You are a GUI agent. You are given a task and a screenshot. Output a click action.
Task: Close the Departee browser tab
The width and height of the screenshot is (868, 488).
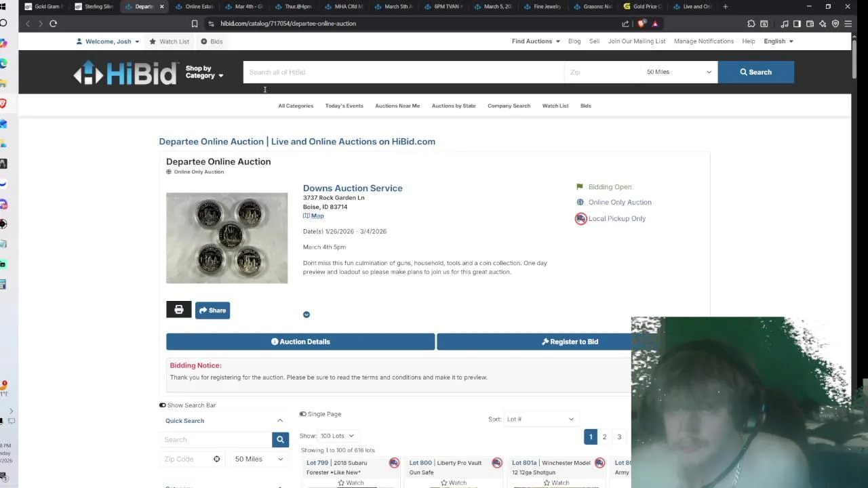[161, 7]
